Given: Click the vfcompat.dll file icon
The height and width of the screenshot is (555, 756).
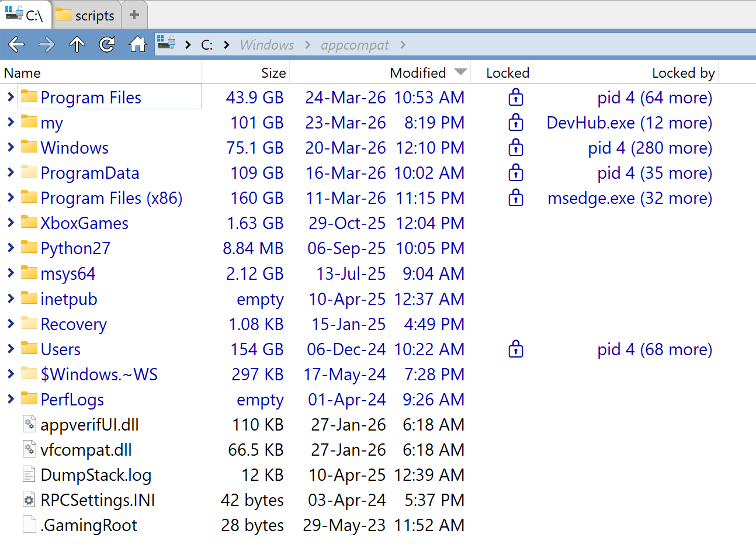Looking at the screenshot, I should pyautogui.click(x=29, y=449).
